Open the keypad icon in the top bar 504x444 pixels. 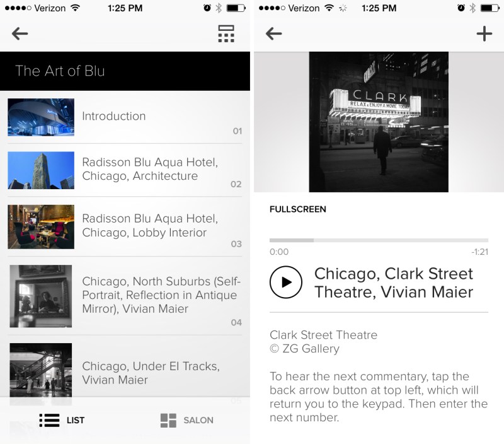tap(226, 33)
